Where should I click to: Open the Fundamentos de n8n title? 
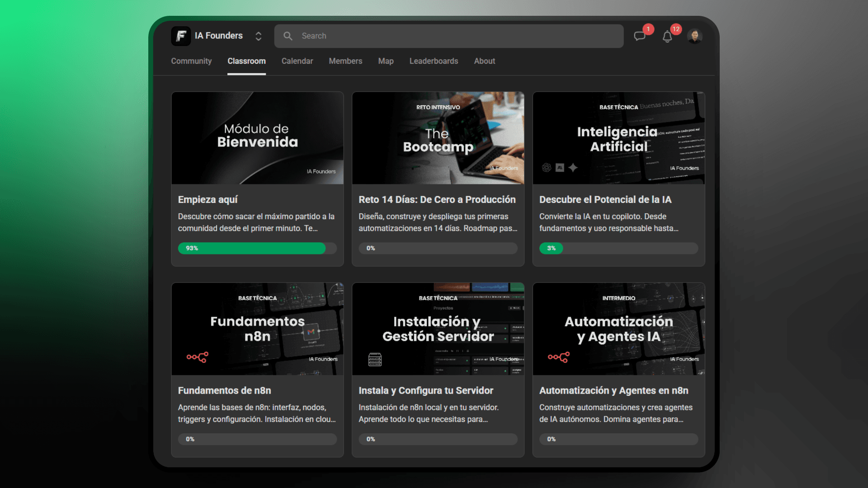[224, 390]
